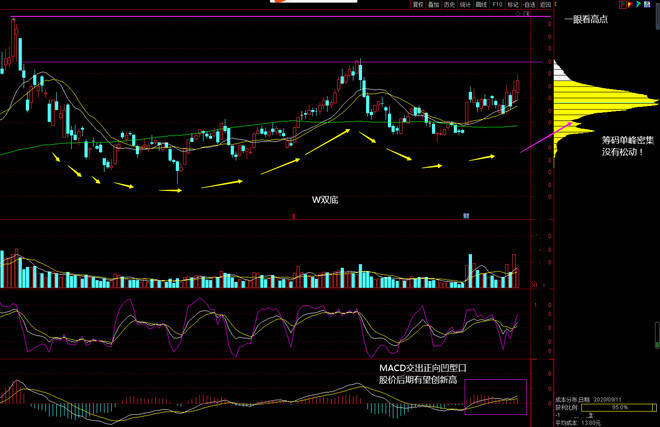The height and width of the screenshot is (427, 660).
Task: Click the magenta highlight box in MACD panel
Action: coord(494,397)
